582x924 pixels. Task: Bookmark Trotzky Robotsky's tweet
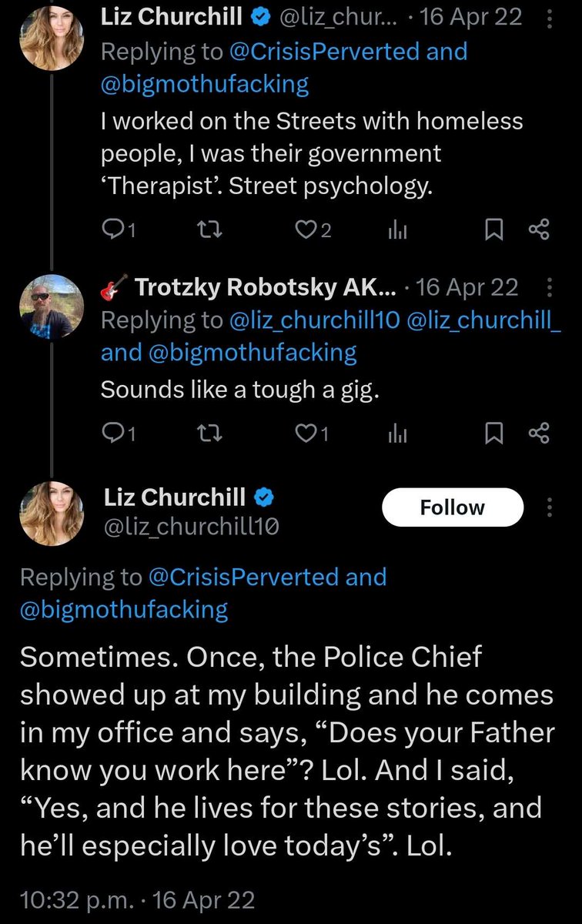pos(493,434)
